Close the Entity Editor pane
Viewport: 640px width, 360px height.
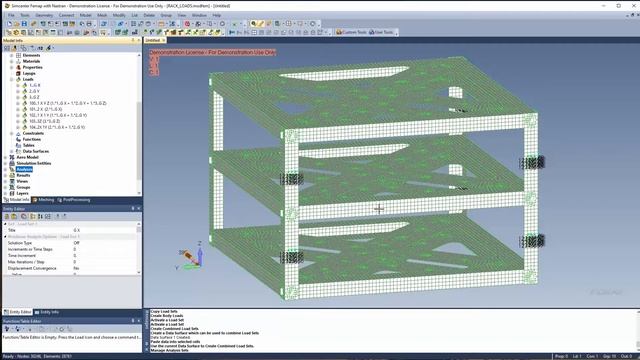[x=139, y=209]
